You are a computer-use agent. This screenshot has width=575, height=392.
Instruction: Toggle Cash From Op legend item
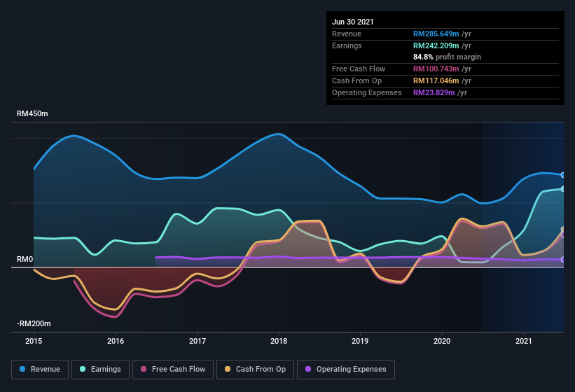tap(254, 369)
